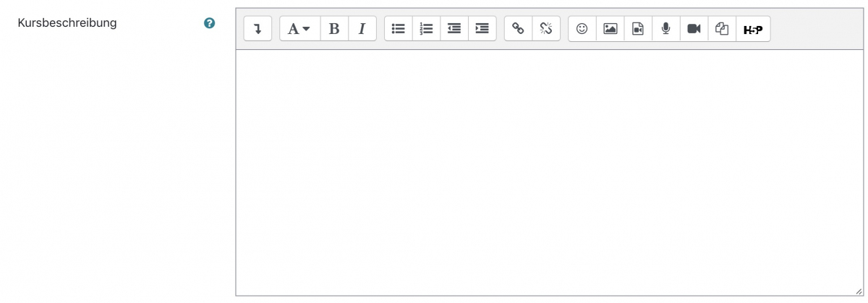Remove link using the unlink icon
This screenshot has height=303, width=868.
[x=546, y=29]
